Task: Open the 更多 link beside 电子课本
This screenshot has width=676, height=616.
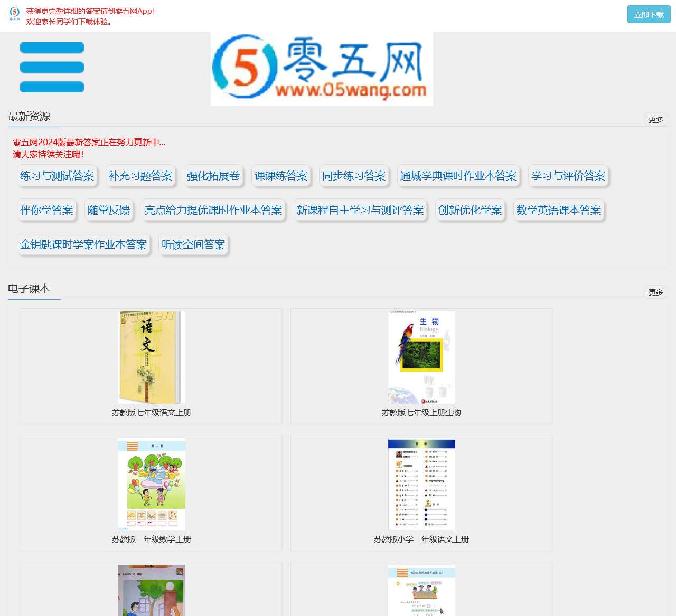Action: 656,291
